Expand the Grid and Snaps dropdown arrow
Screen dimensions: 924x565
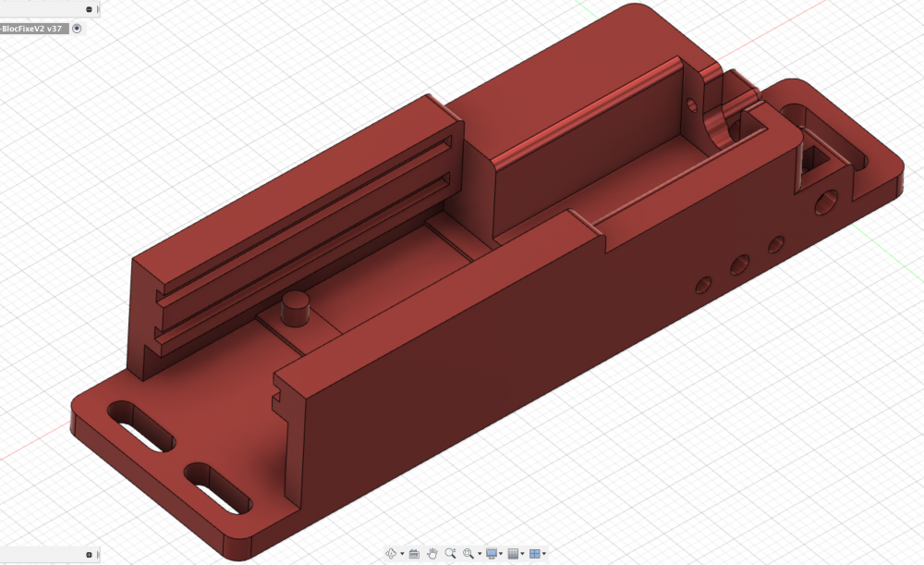coord(523,554)
